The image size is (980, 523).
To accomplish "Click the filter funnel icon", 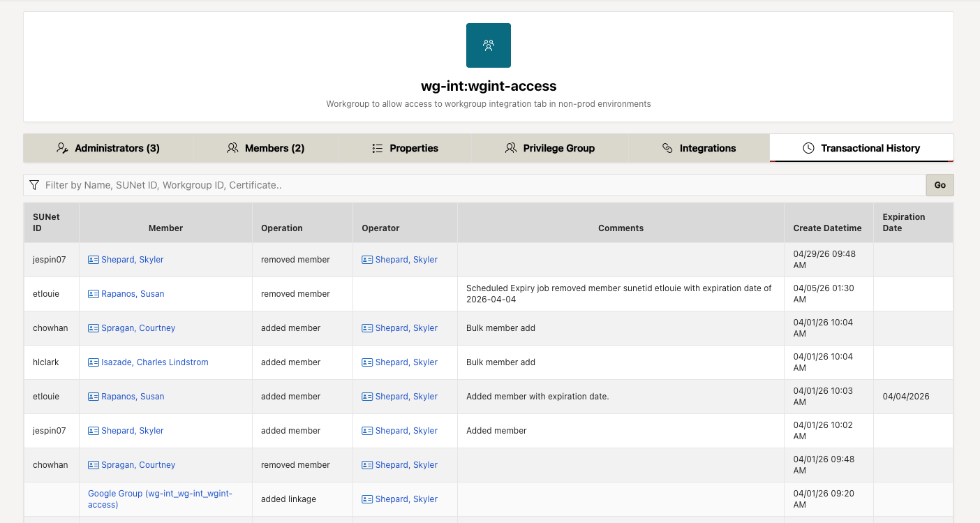I will (x=34, y=185).
